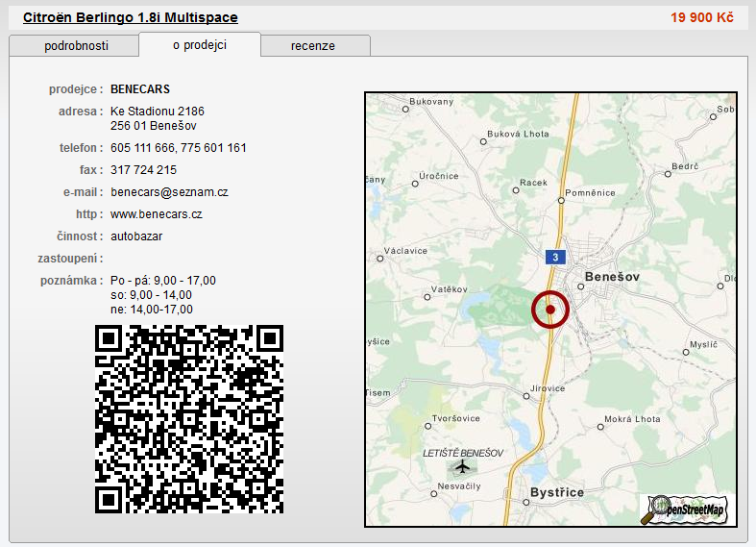The image size is (756, 547).
Task: Click the Bedrč village label
Action: [x=685, y=166]
